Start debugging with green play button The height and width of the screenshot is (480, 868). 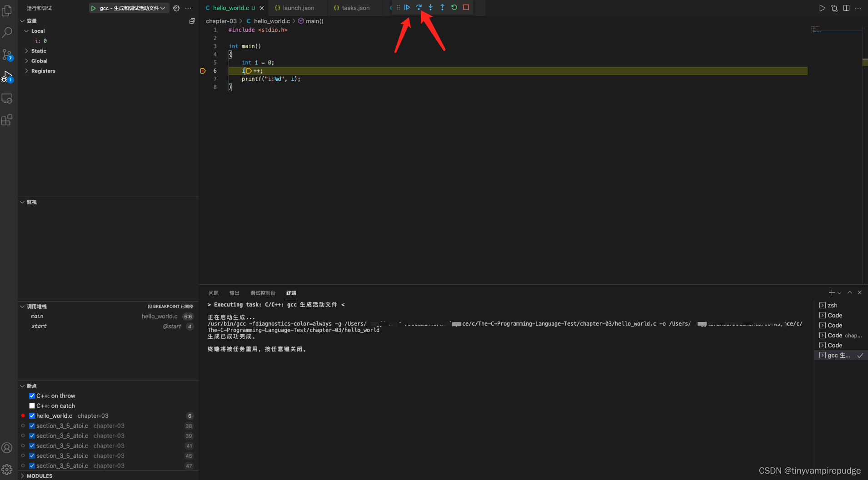click(x=93, y=8)
